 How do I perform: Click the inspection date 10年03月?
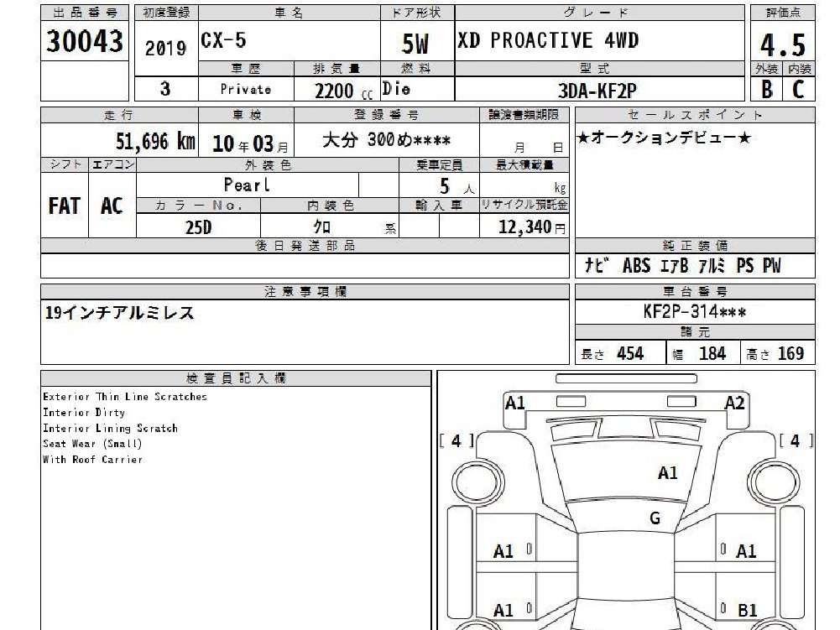pyautogui.click(x=250, y=143)
